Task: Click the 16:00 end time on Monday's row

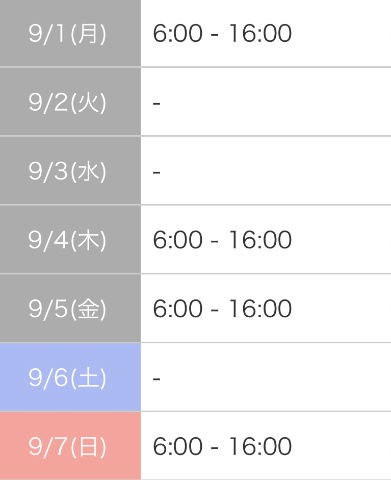Action: click(x=261, y=33)
